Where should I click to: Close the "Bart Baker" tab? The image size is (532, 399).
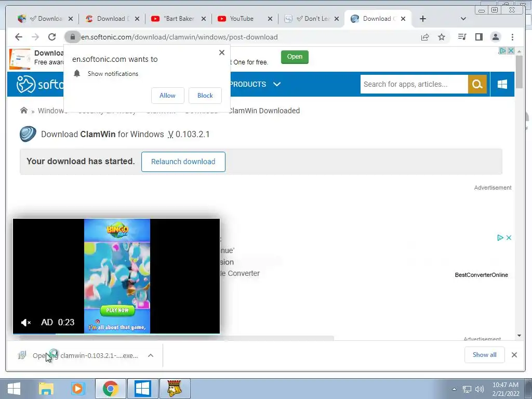[203, 19]
